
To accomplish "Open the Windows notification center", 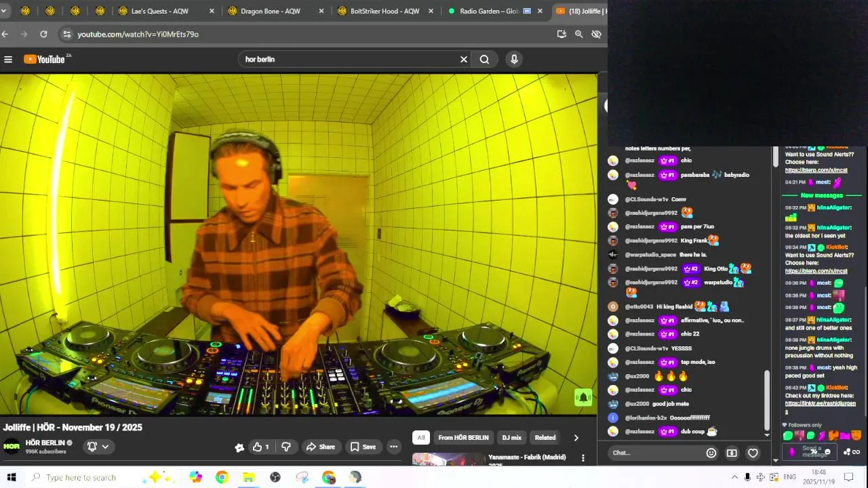I will point(848,477).
